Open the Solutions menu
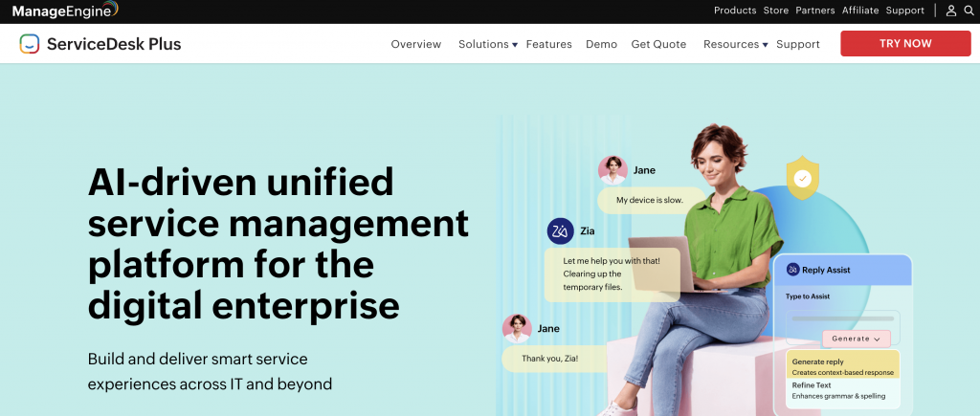 tap(483, 44)
